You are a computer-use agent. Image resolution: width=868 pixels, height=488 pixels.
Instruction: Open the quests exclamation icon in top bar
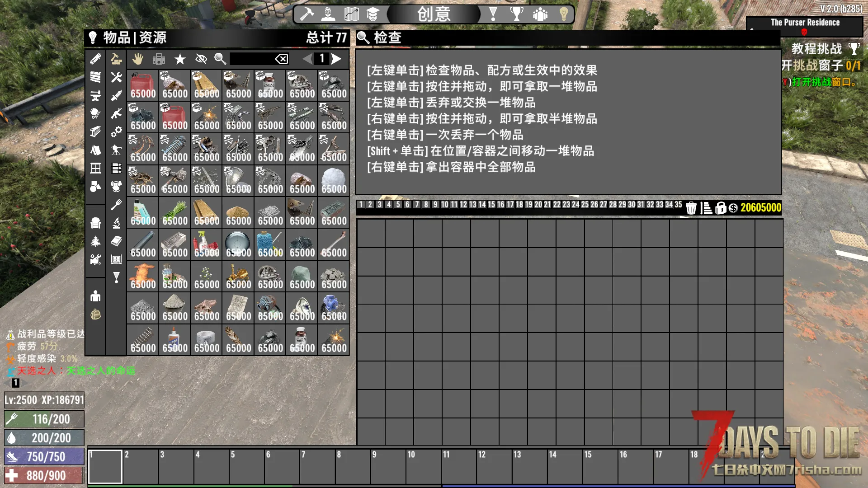[493, 14]
